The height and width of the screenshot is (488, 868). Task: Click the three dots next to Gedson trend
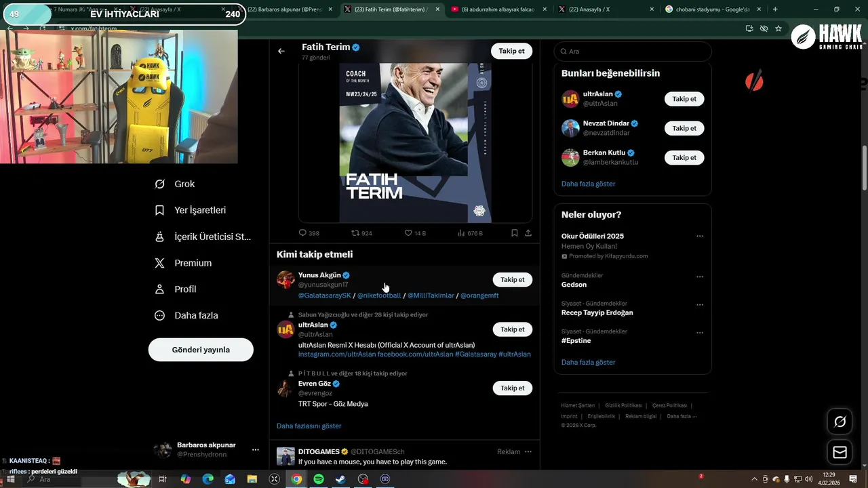700,277
